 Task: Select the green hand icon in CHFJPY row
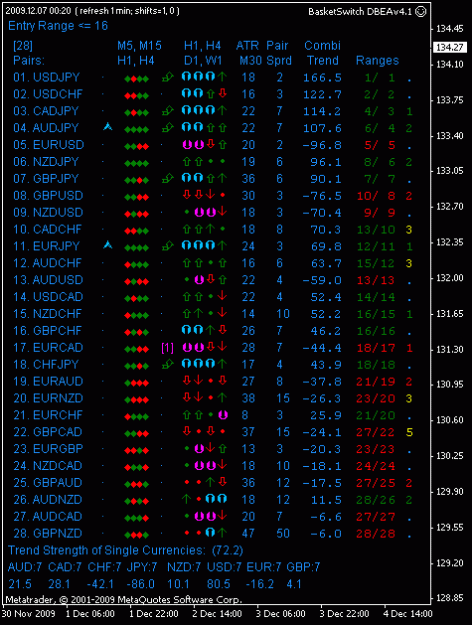click(x=168, y=364)
